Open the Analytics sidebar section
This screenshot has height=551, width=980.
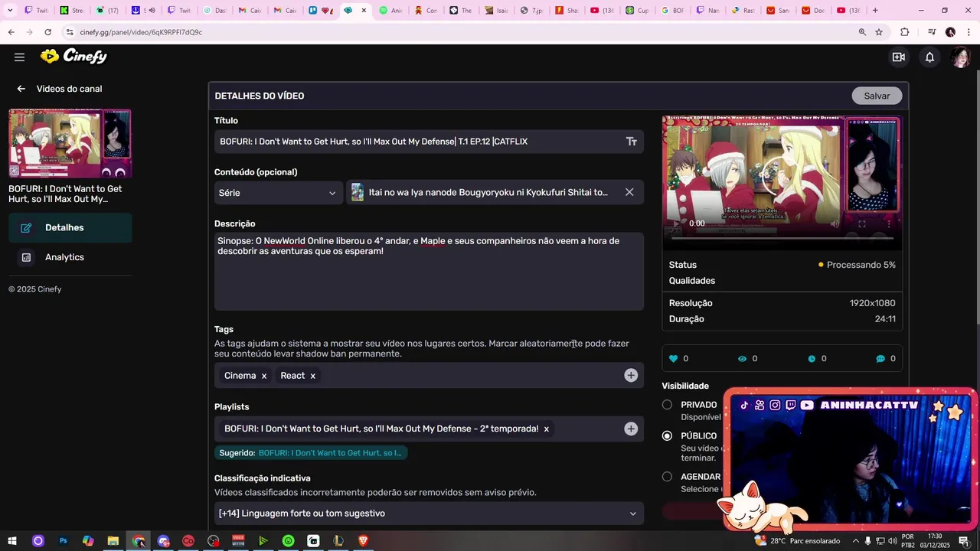point(70,257)
